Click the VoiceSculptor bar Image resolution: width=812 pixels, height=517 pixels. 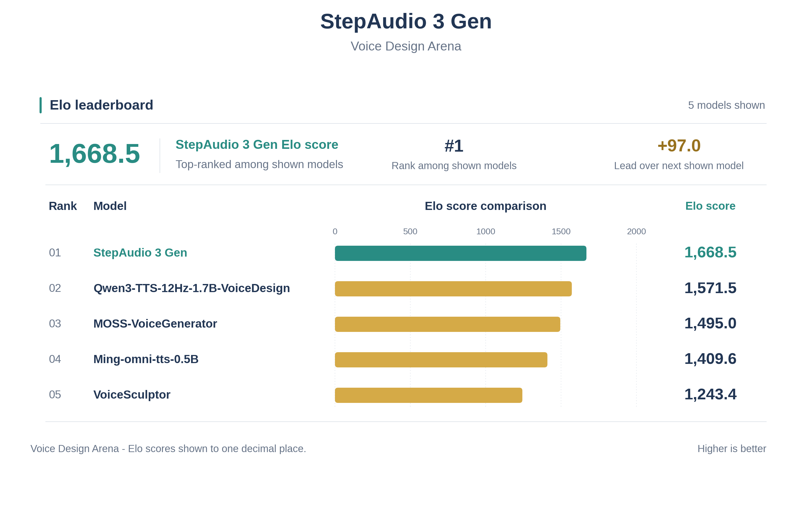[x=429, y=395]
